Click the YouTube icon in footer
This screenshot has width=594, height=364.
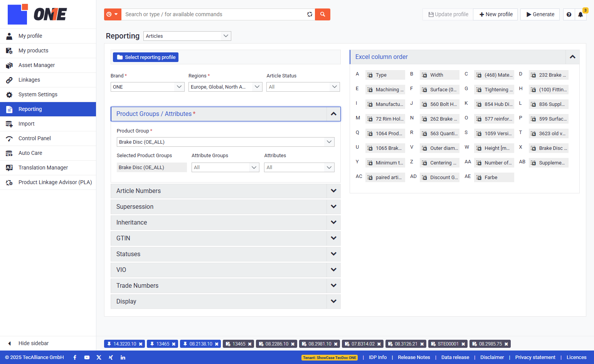coord(87,357)
